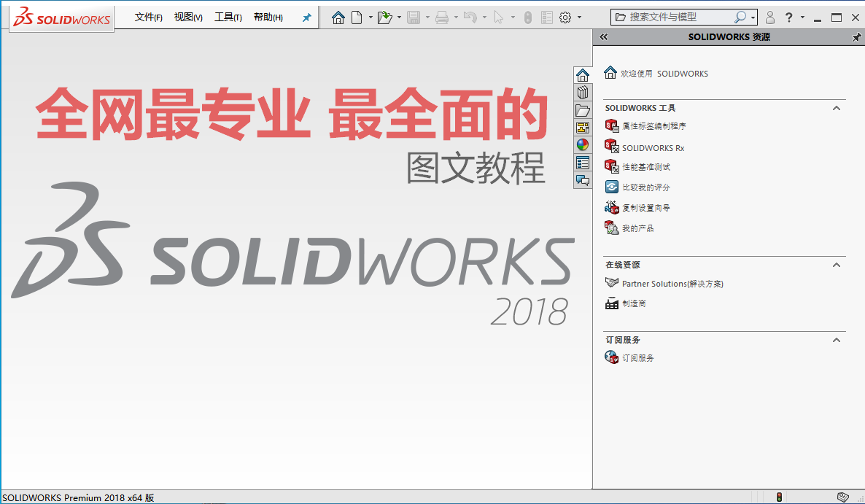Select the Appearances color ball tab

(x=583, y=145)
